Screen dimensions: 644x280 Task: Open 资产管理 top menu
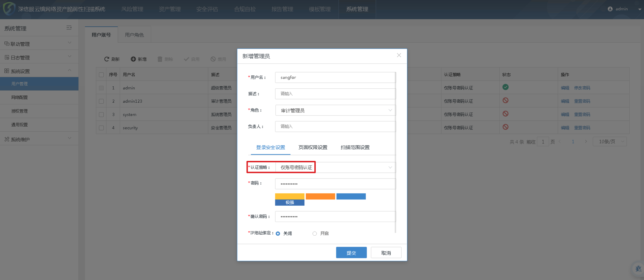pos(170,9)
